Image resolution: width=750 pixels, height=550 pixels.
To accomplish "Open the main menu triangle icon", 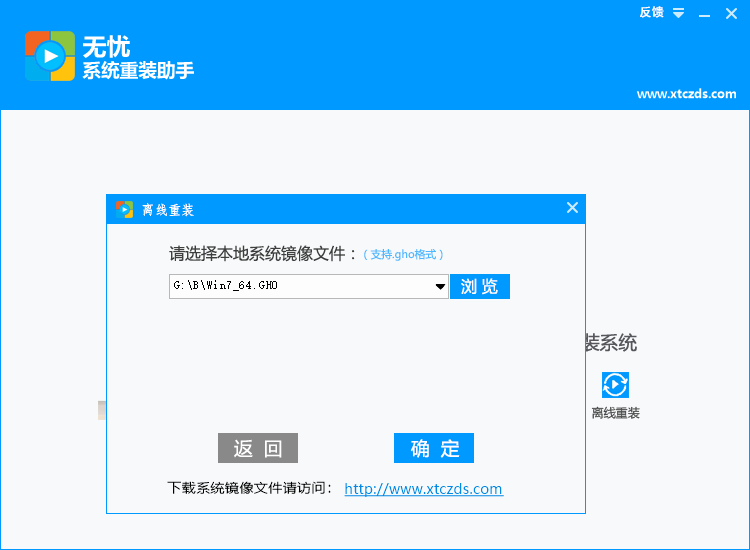I will point(679,14).
